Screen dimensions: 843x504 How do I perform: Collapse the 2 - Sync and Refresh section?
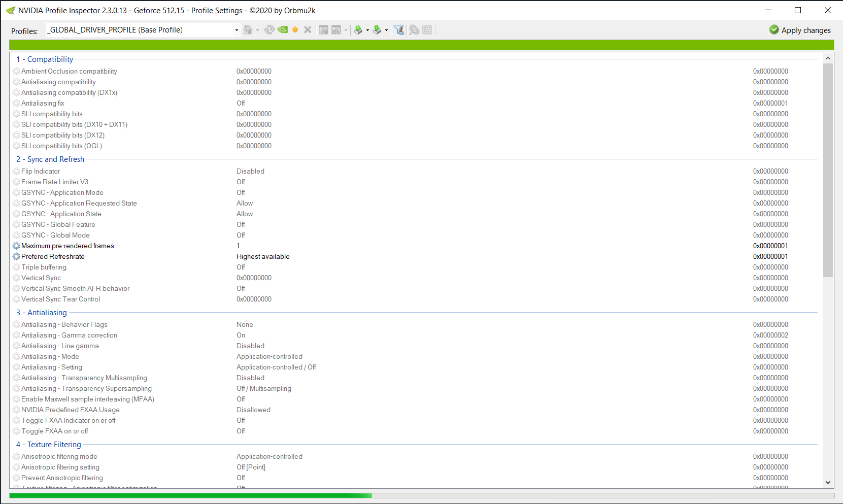pos(50,159)
